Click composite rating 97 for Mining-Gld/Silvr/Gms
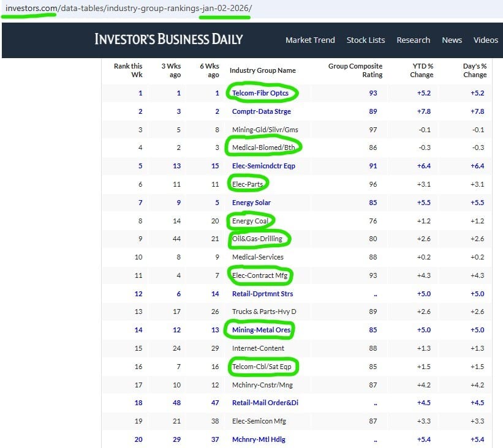This screenshot has height=448, width=503. 373,130
